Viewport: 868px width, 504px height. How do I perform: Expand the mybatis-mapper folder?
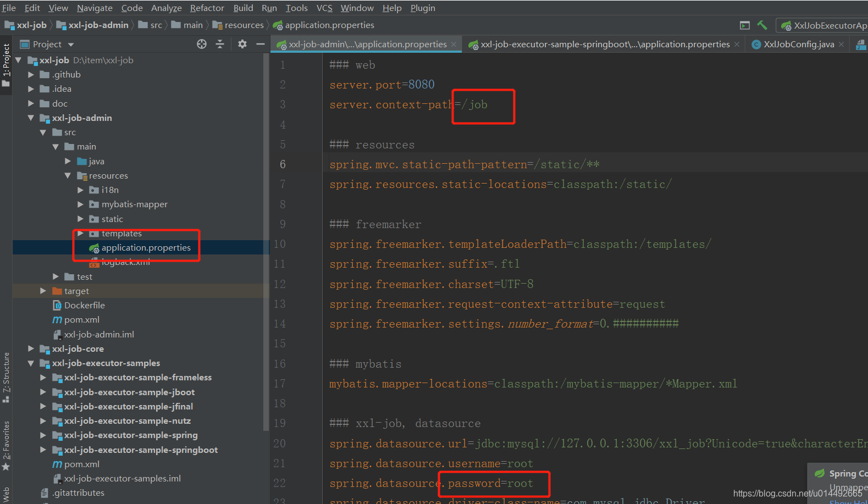[80, 204]
